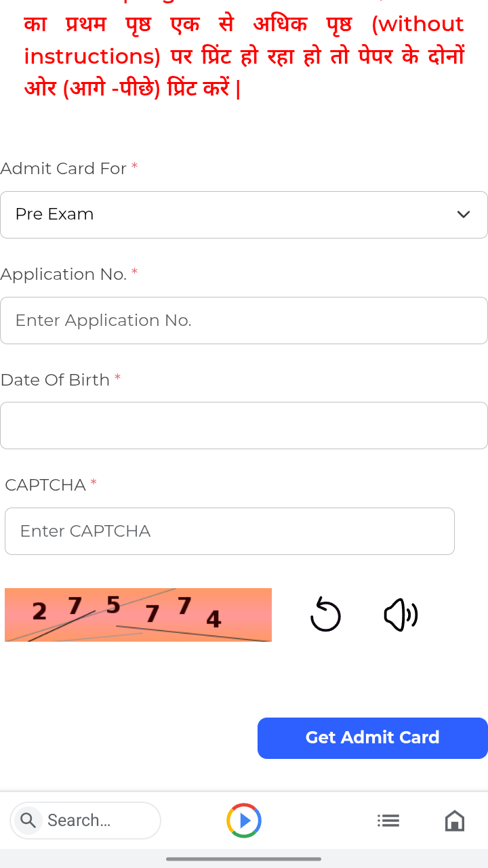The image size is (488, 868).
Task: Open the list menu icon in bottom bar
Action: pyautogui.click(x=388, y=821)
